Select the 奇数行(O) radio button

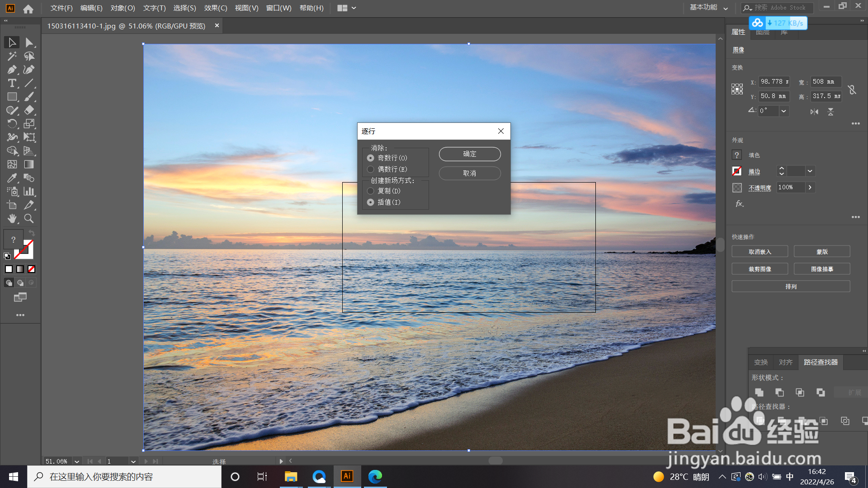click(x=371, y=158)
